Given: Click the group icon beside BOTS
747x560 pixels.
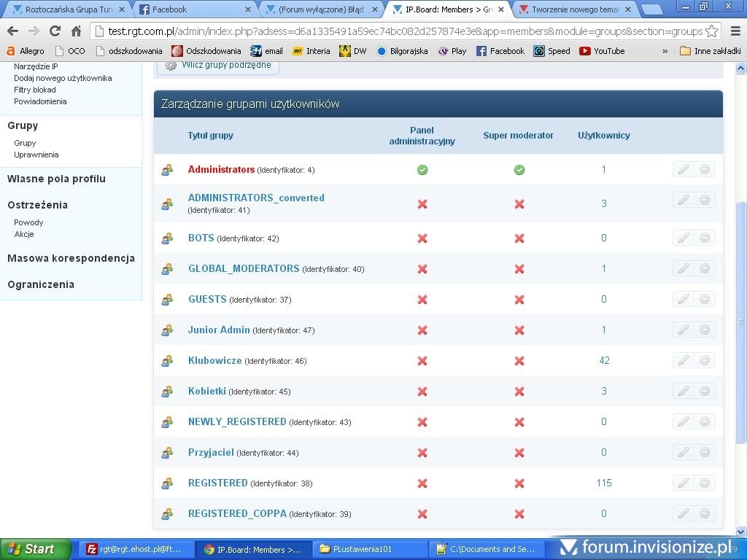Looking at the screenshot, I should [167, 238].
